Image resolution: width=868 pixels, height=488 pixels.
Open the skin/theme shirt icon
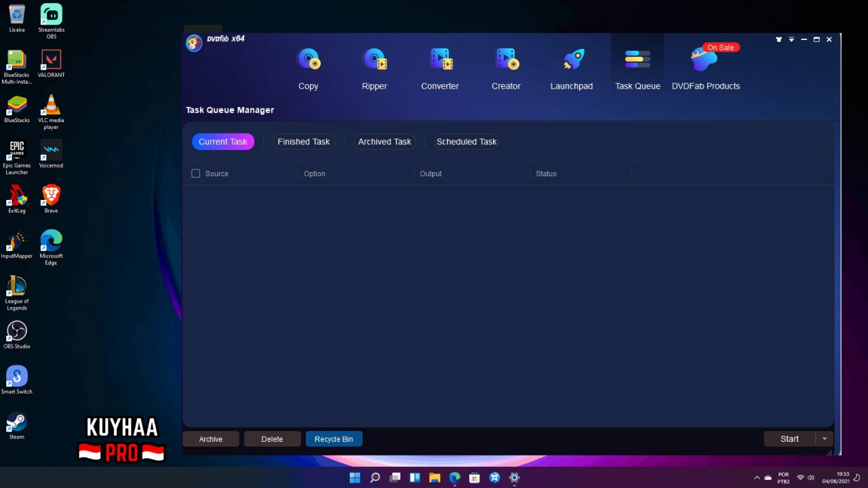[x=778, y=39]
